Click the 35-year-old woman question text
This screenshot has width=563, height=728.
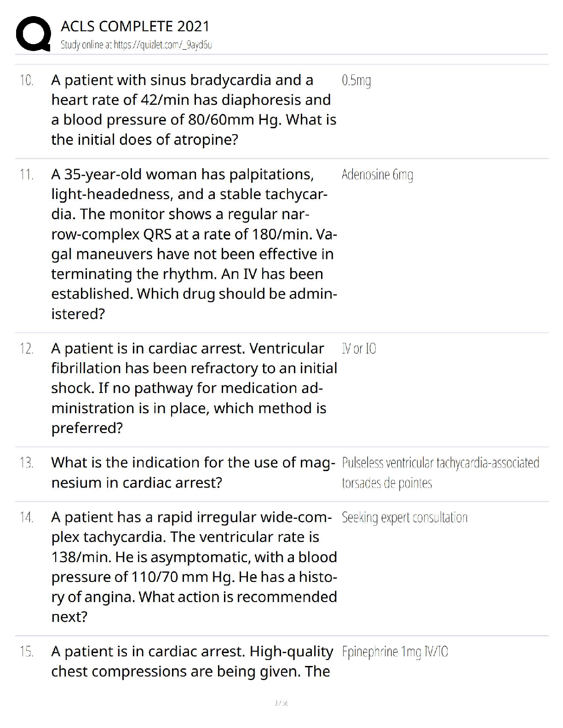[x=193, y=244]
